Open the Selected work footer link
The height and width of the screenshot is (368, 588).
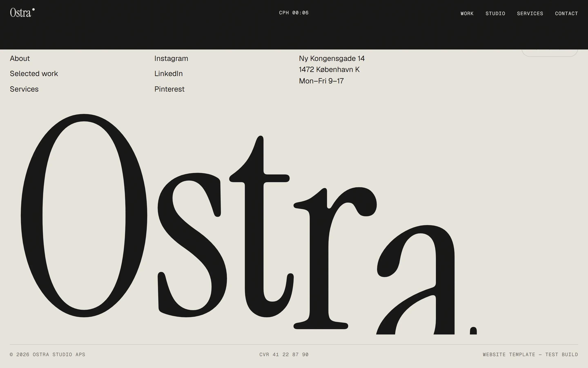click(x=34, y=74)
